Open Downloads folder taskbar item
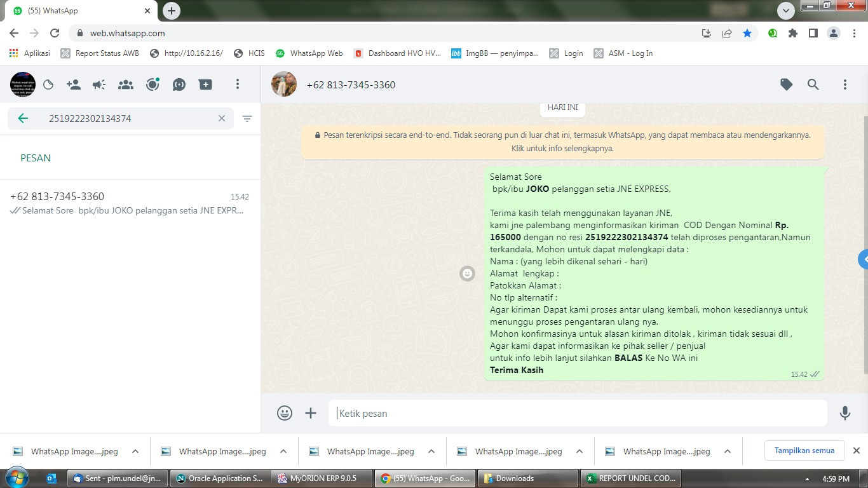The width and height of the screenshot is (868, 488). click(x=527, y=478)
